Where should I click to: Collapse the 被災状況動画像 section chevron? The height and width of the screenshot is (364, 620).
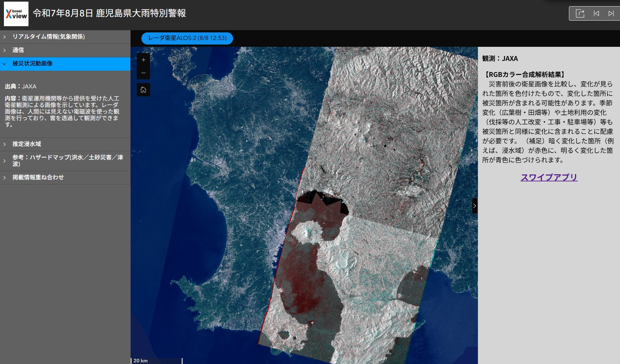tap(5, 64)
